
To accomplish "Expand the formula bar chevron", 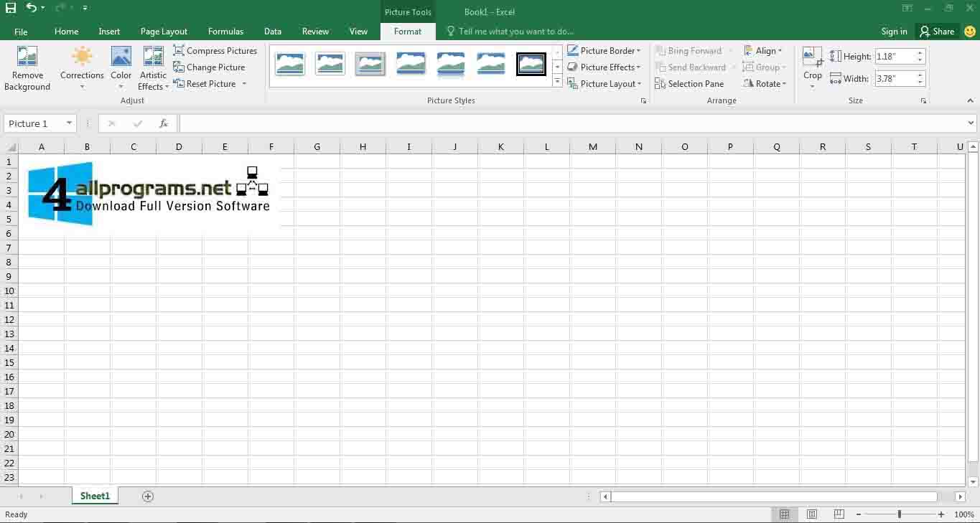I will pyautogui.click(x=971, y=123).
